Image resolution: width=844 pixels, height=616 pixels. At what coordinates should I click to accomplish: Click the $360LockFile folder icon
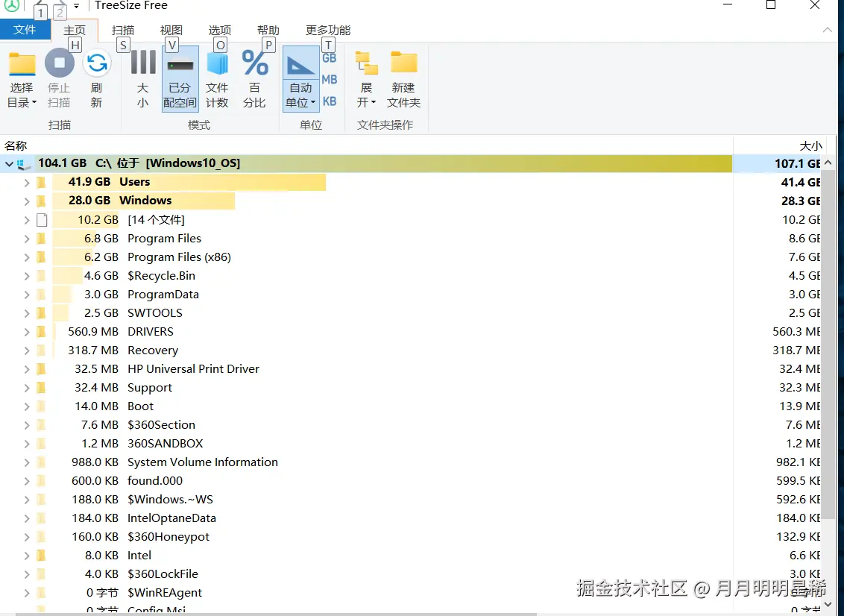point(42,574)
